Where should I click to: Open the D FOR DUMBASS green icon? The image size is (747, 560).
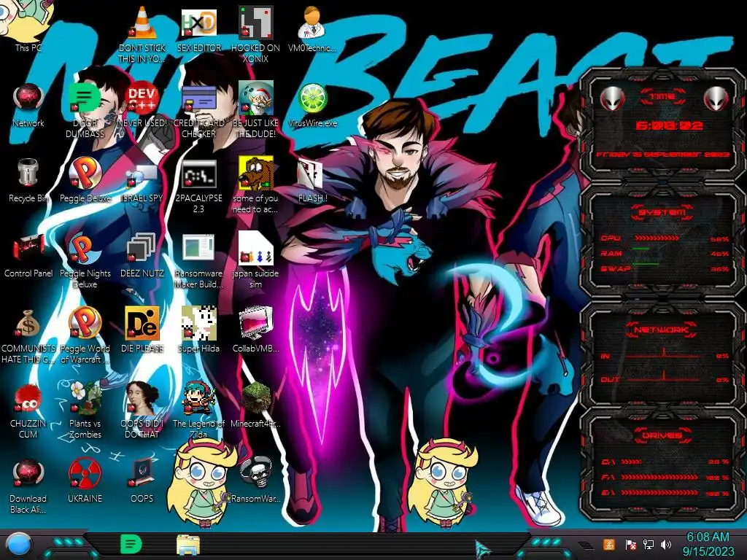pos(85,98)
